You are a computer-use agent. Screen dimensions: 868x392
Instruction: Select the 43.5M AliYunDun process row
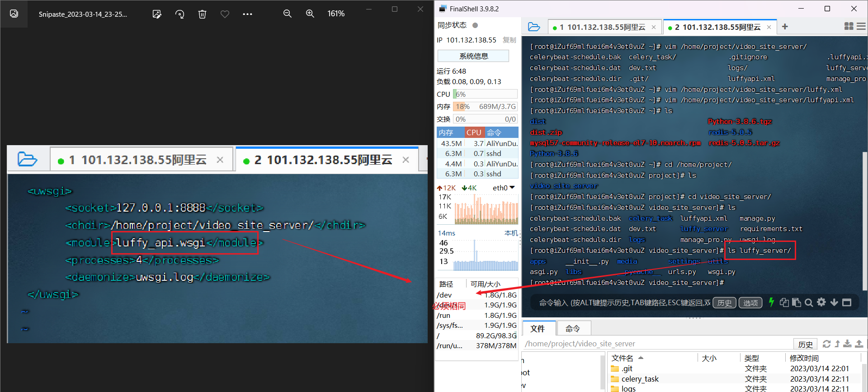point(477,143)
